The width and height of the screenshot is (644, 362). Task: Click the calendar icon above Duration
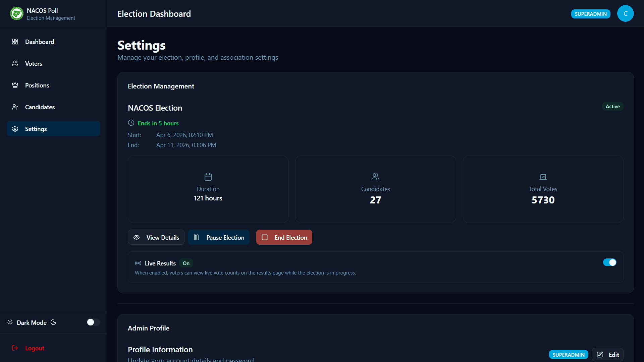coord(208,177)
